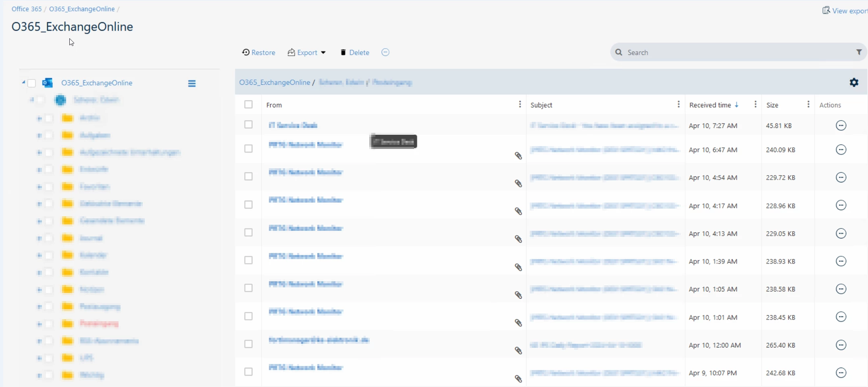
Task: Open the row actions ellipsis for the top email
Action: 841,126
